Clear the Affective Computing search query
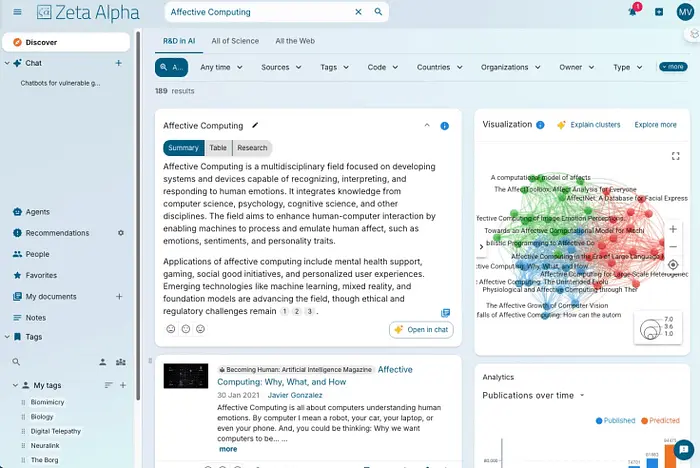This screenshot has height=468, width=700. tap(359, 12)
